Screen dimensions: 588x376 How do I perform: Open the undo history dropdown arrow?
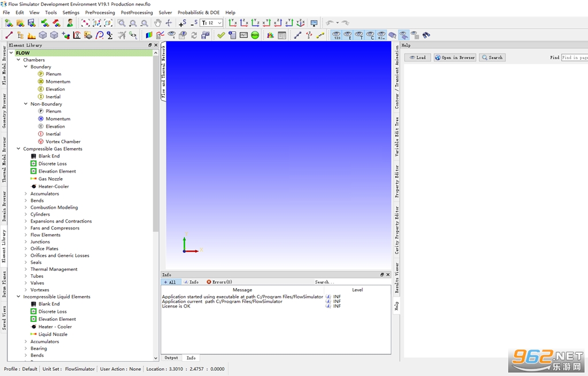tap(337, 23)
